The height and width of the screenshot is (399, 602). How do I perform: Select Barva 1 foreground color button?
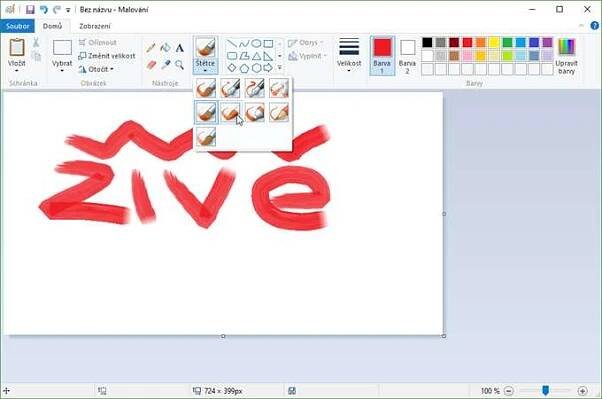(382, 56)
